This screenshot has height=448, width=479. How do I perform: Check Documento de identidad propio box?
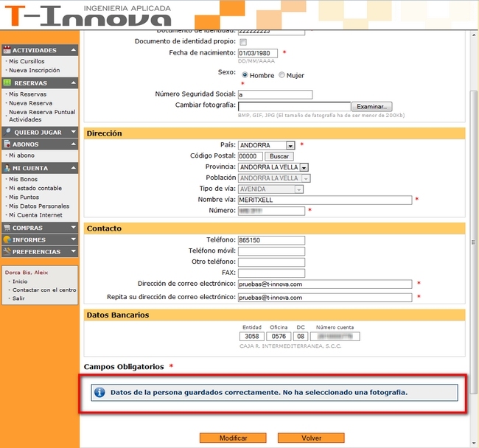click(x=243, y=42)
